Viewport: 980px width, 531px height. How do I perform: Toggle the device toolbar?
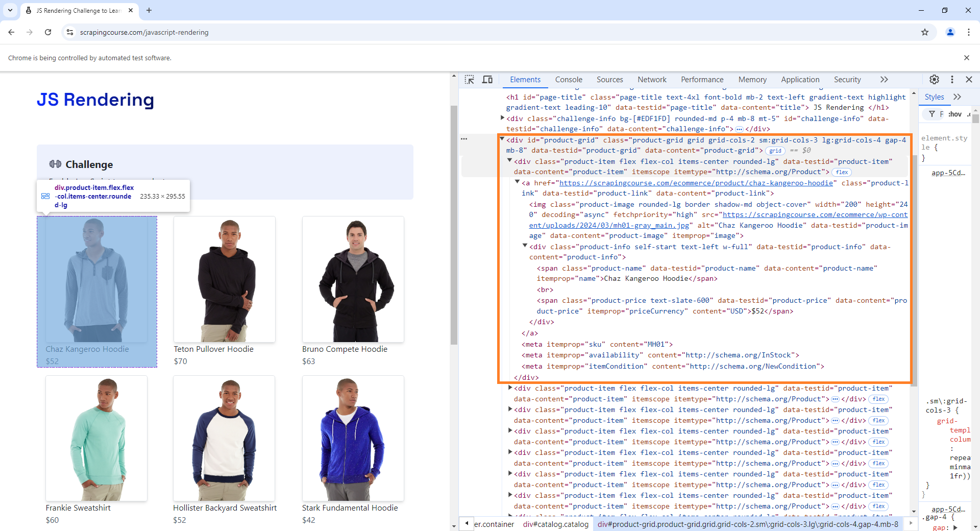pos(487,80)
